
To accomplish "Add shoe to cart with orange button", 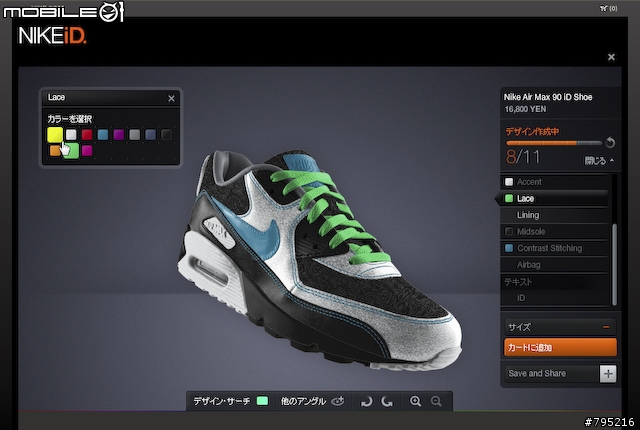I will coord(560,347).
